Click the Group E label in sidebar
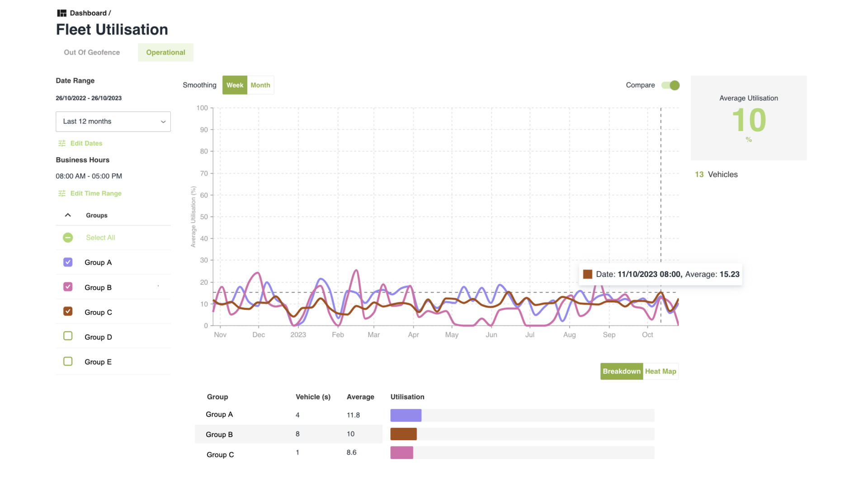The image size is (868, 488). click(x=98, y=362)
